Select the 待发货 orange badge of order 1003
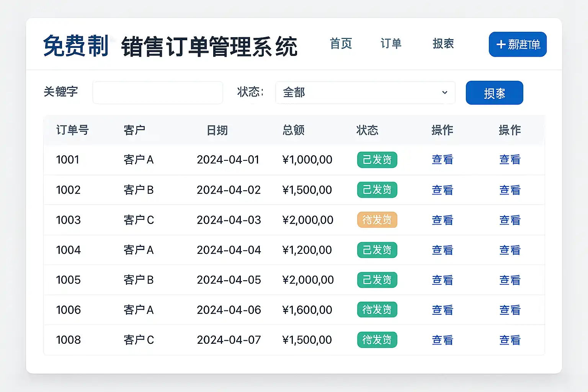The height and width of the screenshot is (392, 588). [377, 220]
